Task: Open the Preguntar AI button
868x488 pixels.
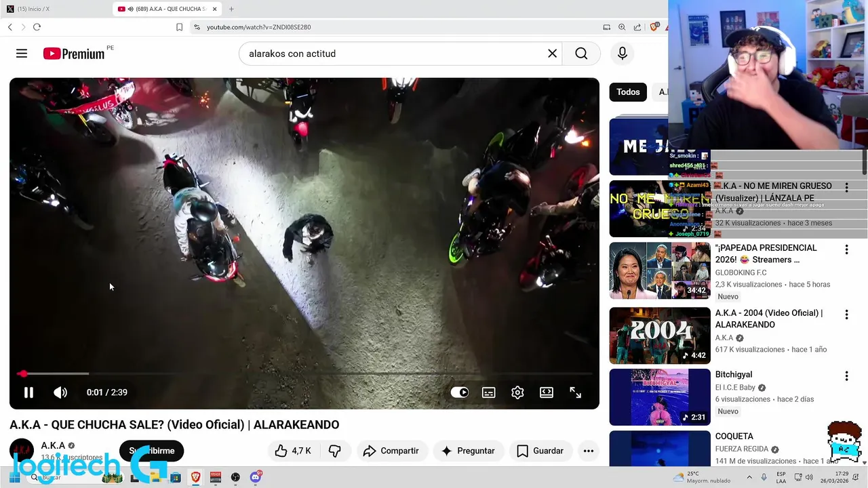Action: (468, 451)
